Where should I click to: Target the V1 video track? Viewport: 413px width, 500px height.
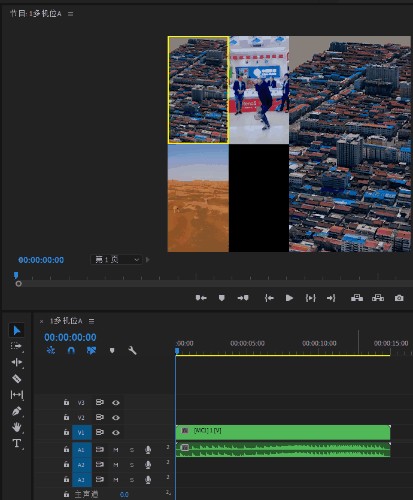tap(82, 432)
